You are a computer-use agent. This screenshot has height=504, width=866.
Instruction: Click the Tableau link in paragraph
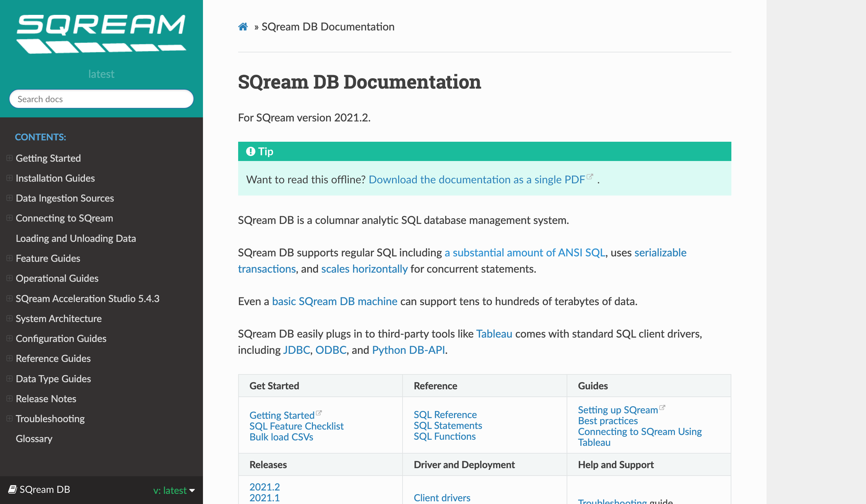494,334
